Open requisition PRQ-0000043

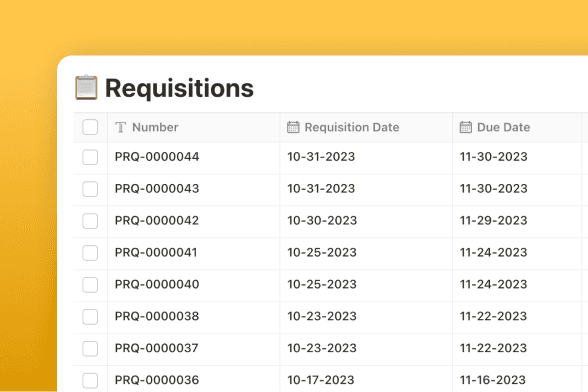click(x=157, y=189)
